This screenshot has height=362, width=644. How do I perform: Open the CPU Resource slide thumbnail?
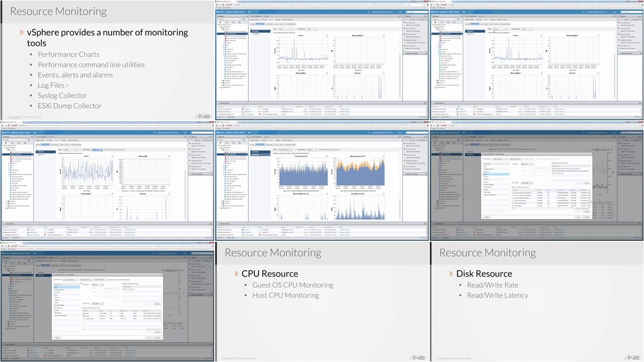pos(322,301)
